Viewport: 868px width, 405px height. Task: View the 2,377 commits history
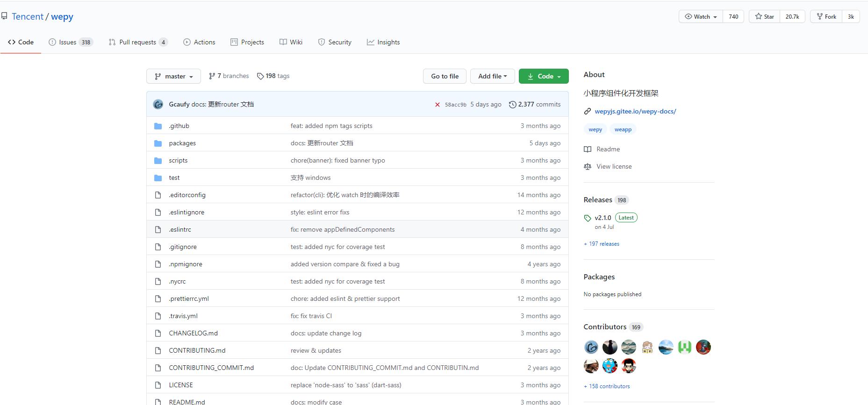535,105
